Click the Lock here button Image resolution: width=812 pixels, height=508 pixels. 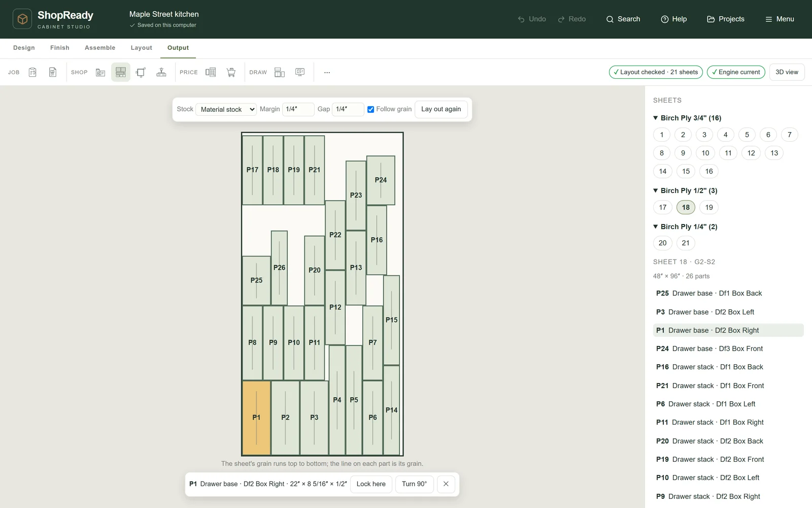coord(371,484)
